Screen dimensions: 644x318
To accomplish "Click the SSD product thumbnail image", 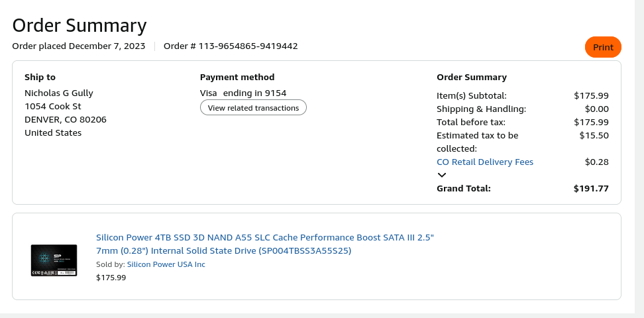I will pyautogui.click(x=54, y=260).
